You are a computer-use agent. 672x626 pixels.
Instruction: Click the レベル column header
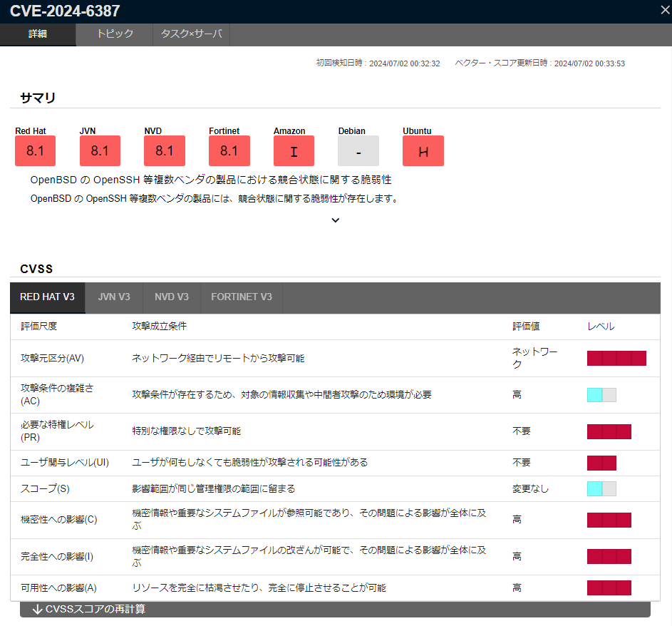(601, 327)
